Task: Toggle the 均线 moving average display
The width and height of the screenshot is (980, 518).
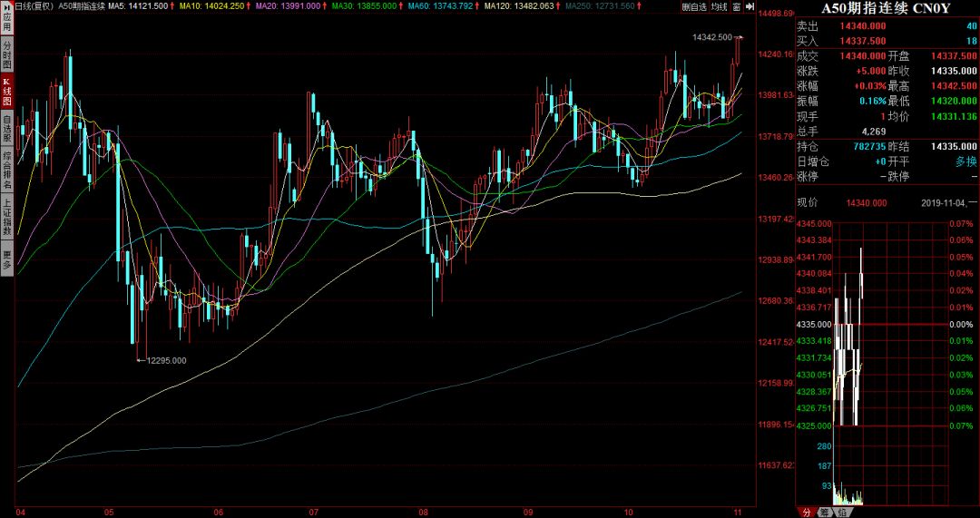Action: coord(719,7)
